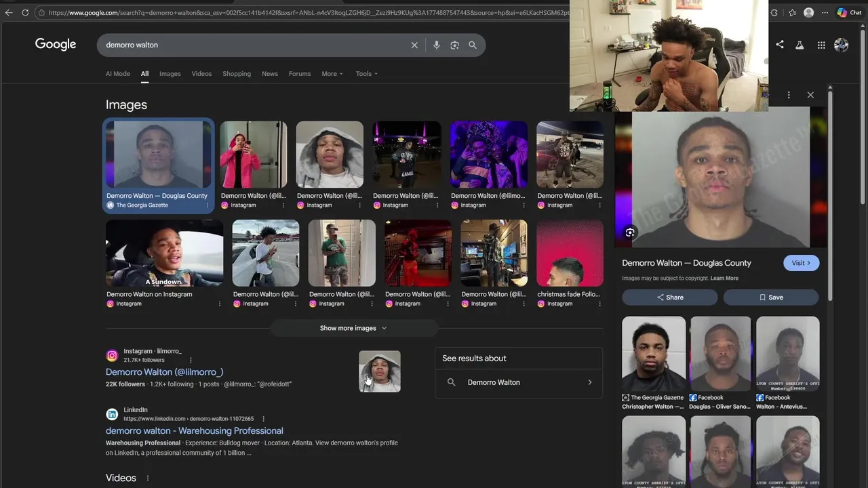Open more options for Instagram · lilmorro_ result
868x488 pixels.
[191, 360]
